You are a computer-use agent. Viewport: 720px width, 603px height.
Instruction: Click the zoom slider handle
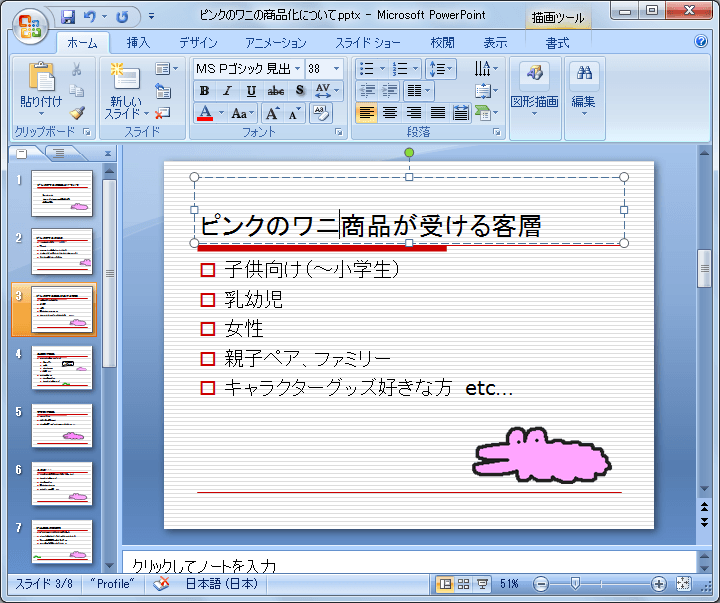tap(574, 584)
